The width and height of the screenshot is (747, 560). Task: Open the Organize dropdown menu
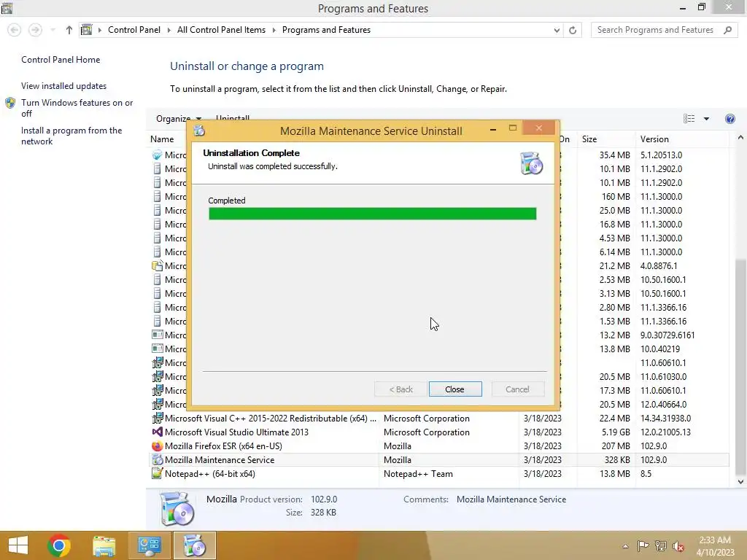179,119
